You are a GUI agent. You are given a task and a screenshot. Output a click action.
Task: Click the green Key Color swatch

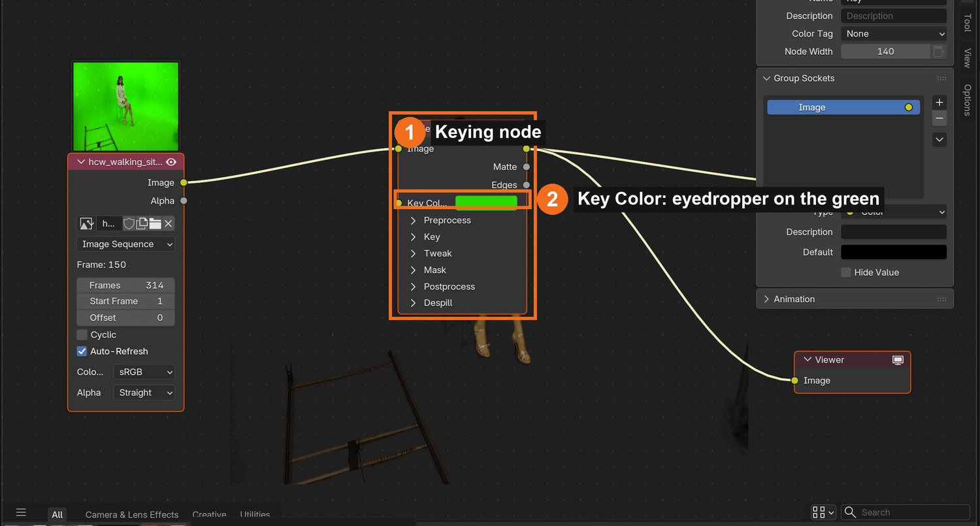486,203
